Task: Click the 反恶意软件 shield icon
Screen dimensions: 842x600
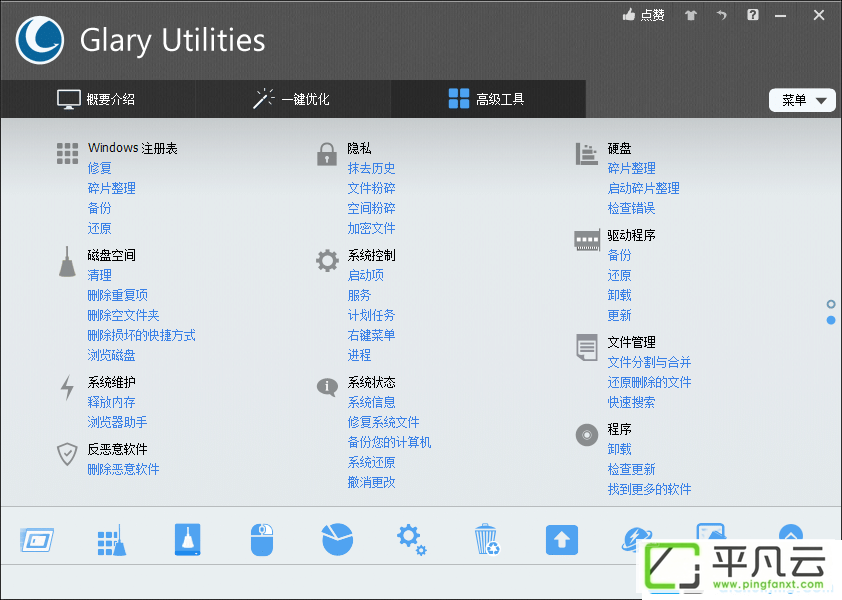Action: 67,454
